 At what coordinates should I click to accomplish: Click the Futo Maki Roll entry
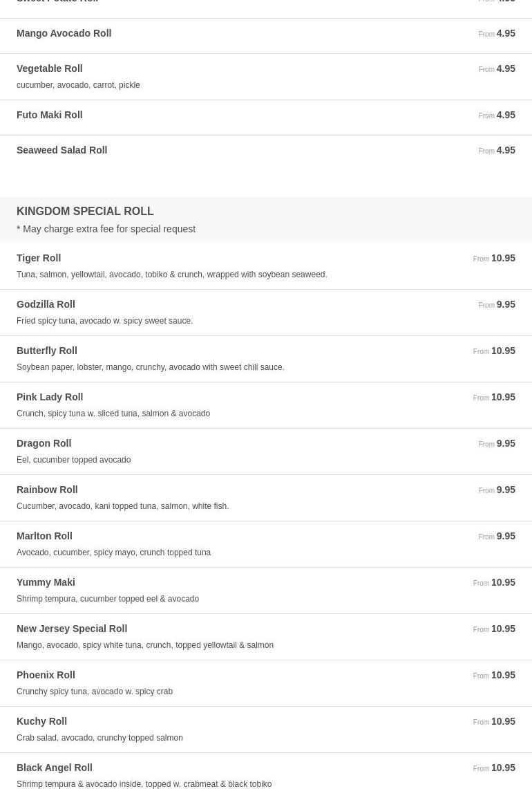pyautogui.click(x=49, y=115)
